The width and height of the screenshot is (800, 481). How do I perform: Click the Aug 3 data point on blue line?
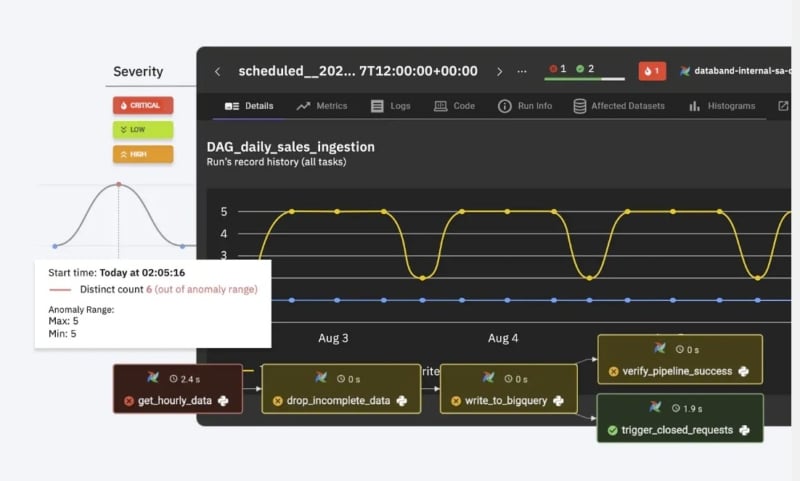tap(337, 300)
